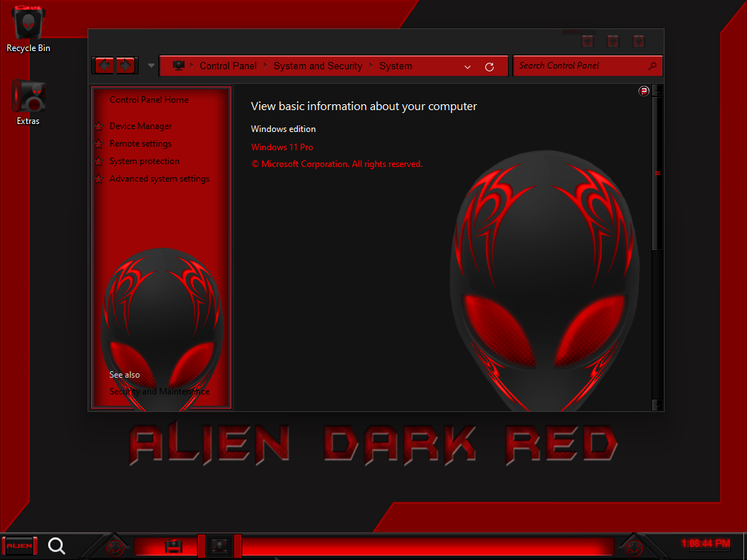Select the active Control Panel taskbar button

[220, 545]
